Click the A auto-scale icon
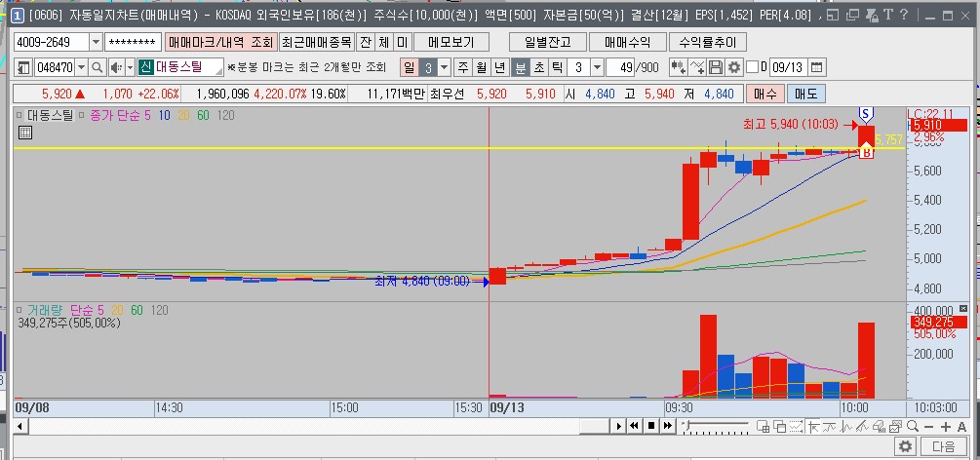Viewport: 980px width, 460px height. click(961, 427)
